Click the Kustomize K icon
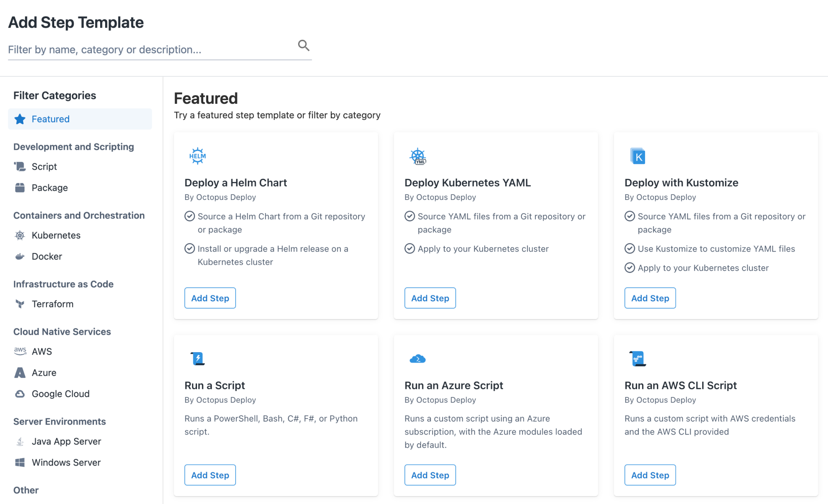The width and height of the screenshot is (828, 504). [x=638, y=156]
